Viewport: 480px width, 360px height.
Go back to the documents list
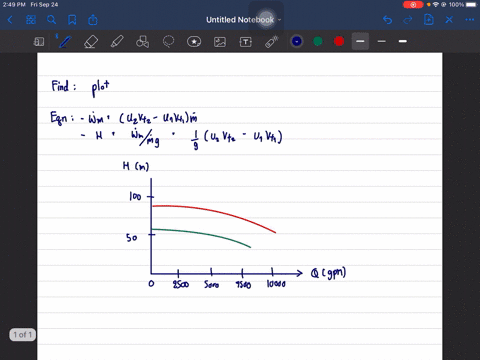pos(10,20)
